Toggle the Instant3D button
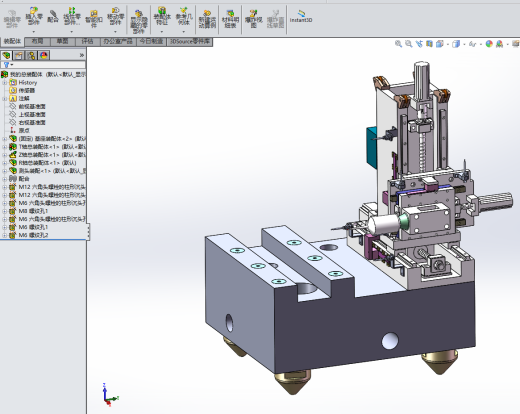The image size is (520, 414). click(301, 17)
